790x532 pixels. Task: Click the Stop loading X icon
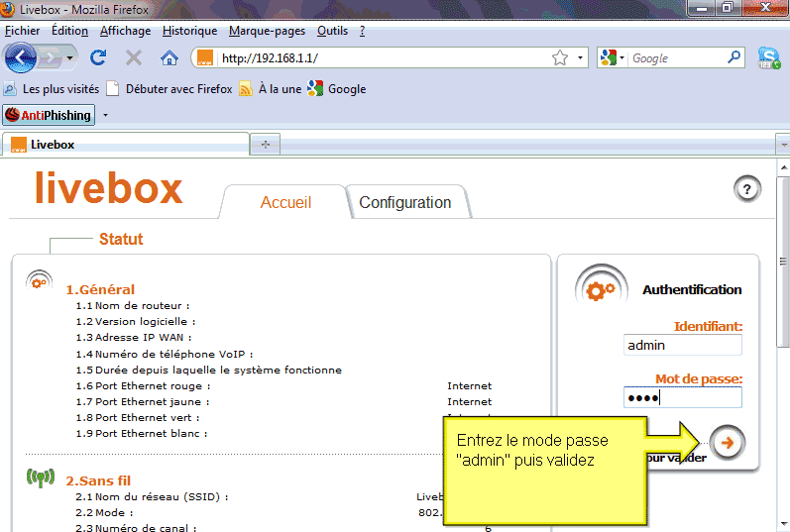point(134,57)
